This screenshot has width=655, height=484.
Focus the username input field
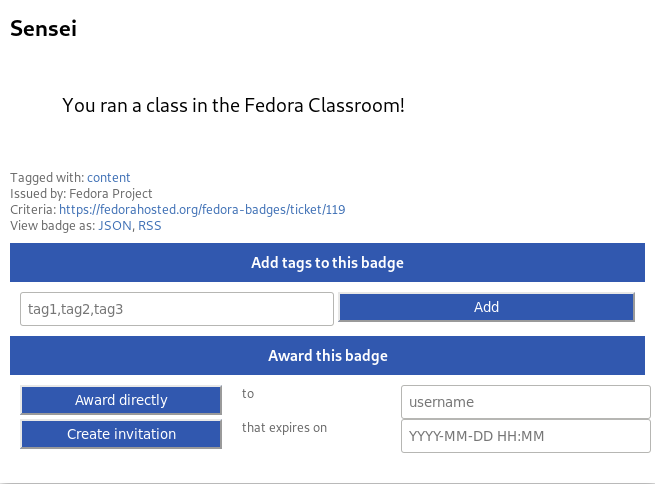pyautogui.click(x=526, y=402)
